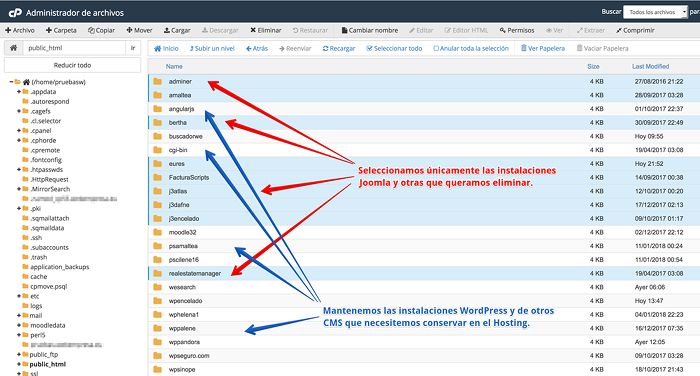700x376 pixels.
Task: Open Todos los archivos search dropdown
Action: (655, 12)
